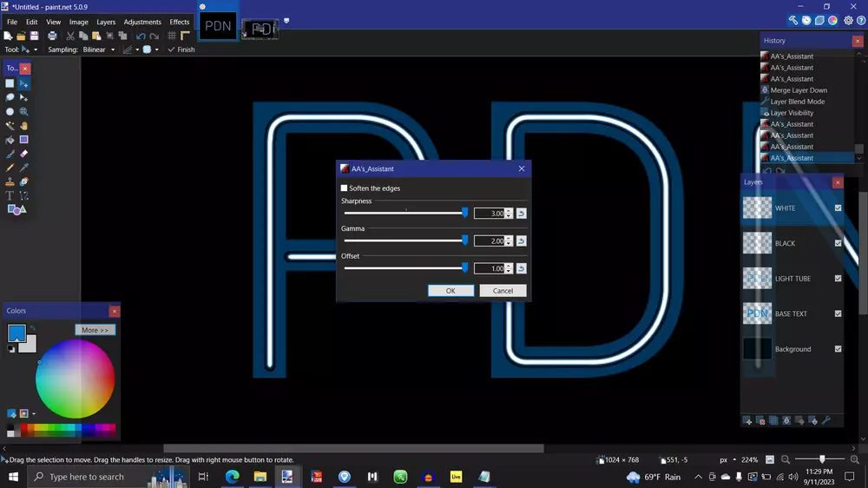Toggle visibility of Background layer
Screen dimensions: 868x488
(x=838, y=349)
